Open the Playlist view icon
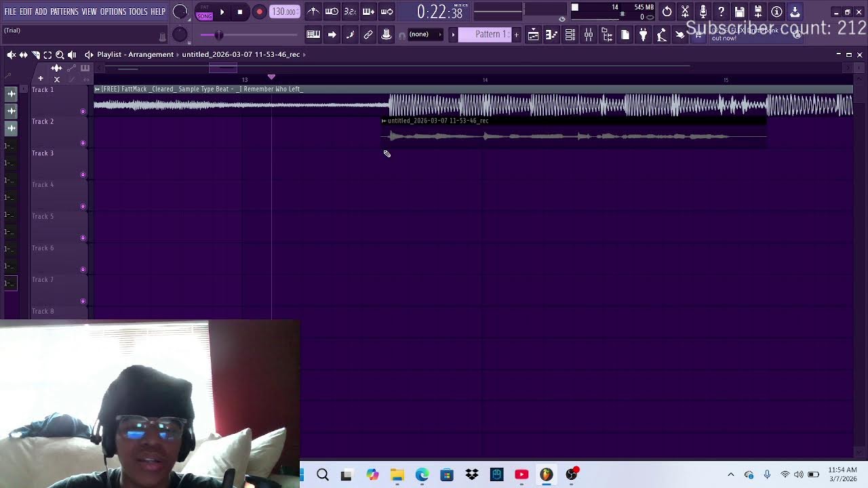The height and width of the screenshot is (488, 868). tap(534, 35)
